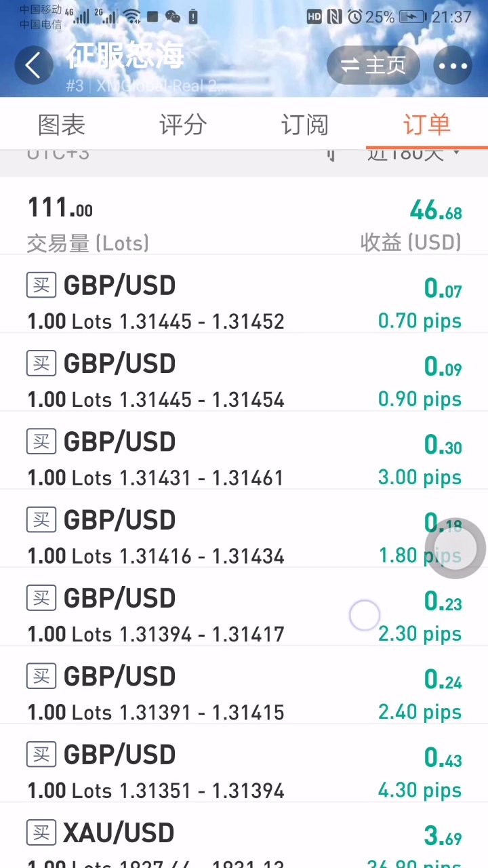
Task: Switch to the 图表 chart tab
Action: click(x=62, y=125)
